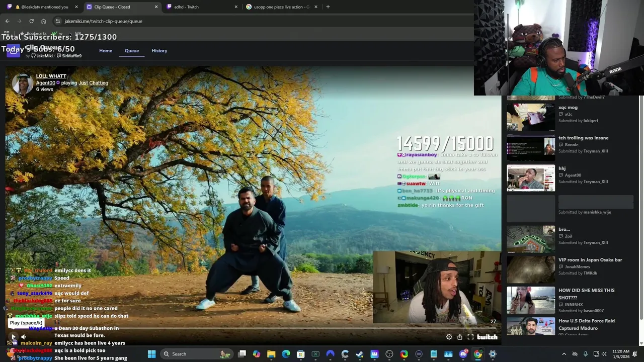Select the blank clip submitted by manishka_wije
Viewport: 644px width, 362px height.
[570, 209]
